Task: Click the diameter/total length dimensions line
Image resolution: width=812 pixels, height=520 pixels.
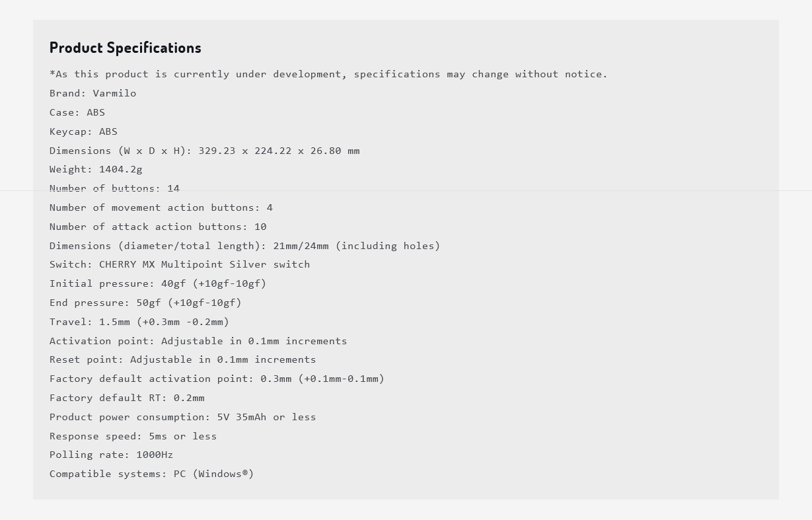Action: click(x=244, y=246)
